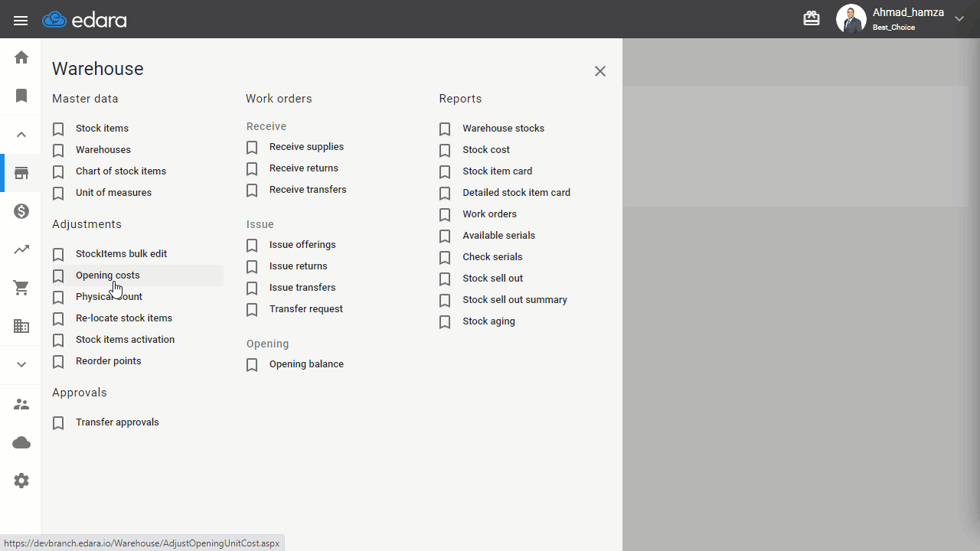Screen dimensions: 980x551
Task: Open the hamburger menu icon
Action: point(21,21)
